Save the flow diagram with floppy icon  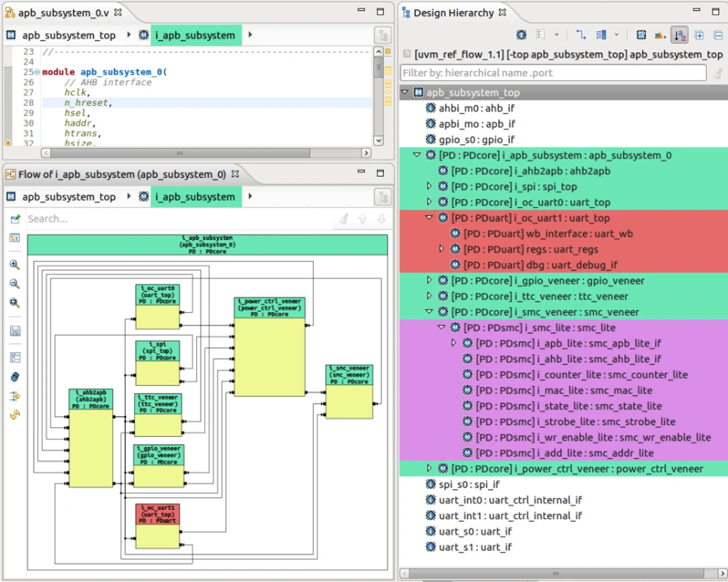(x=15, y=331)
